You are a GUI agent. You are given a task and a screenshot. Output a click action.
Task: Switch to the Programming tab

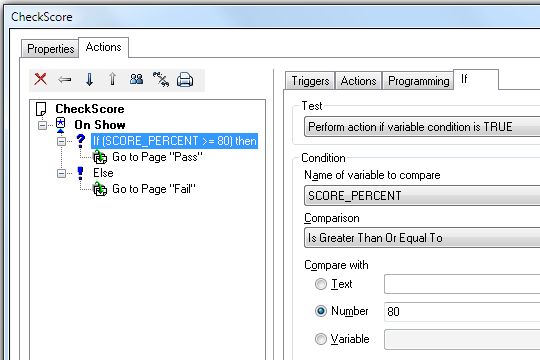tap(418, 81)
